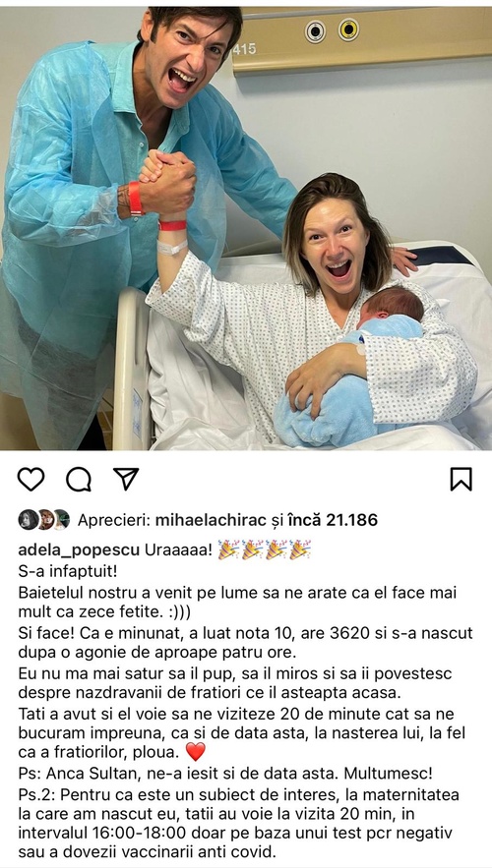Viewport: 492px width, 868px height.
Task: Tap the "Aprecieri:" label text
Action: (x=115, y=520)
